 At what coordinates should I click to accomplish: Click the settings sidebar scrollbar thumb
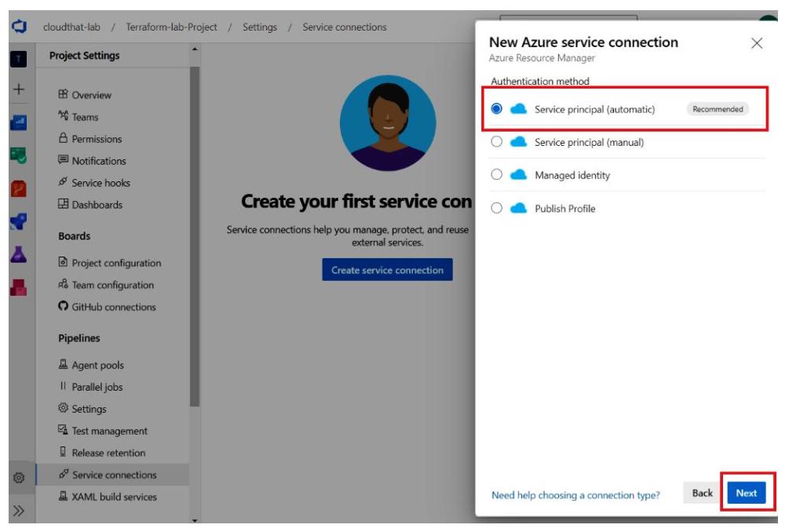click(195, 236)
